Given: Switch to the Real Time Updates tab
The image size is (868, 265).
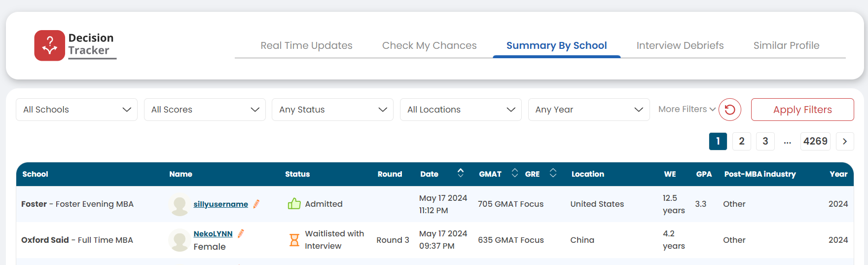Looking at the screenshot, I should point(306,45).
